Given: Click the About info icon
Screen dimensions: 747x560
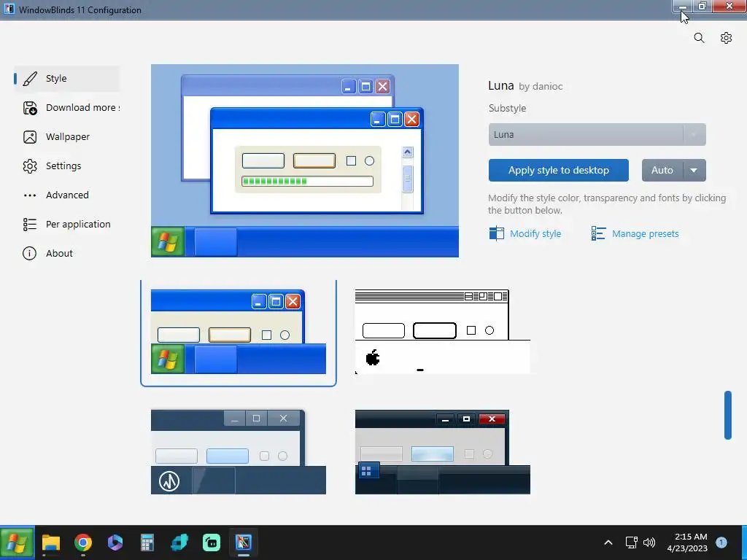Looking at the screenshot, I should point(29,253).
